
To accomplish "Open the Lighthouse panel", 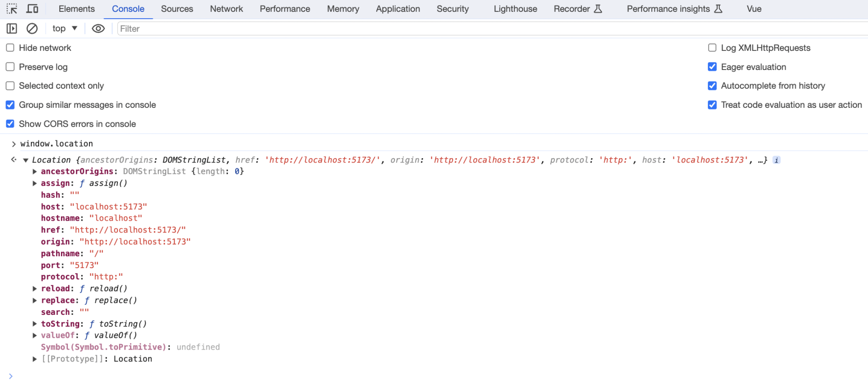I will pos(514,8).
